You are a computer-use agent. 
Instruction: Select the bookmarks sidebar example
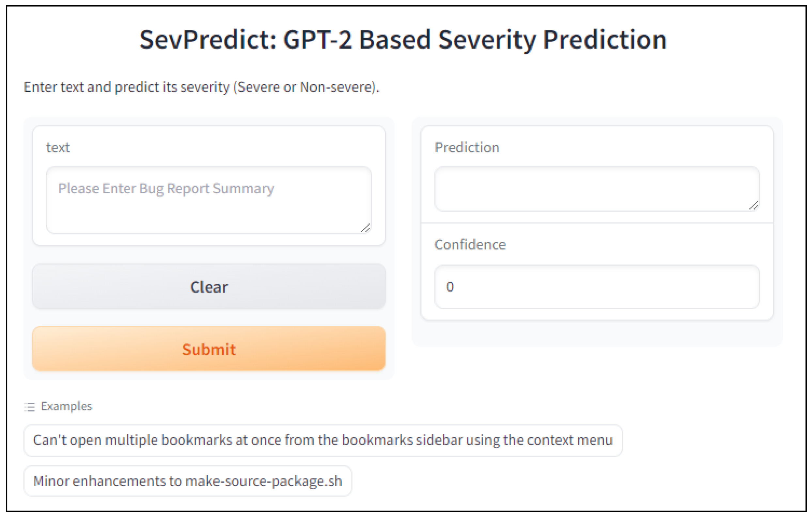pos(323,440)
